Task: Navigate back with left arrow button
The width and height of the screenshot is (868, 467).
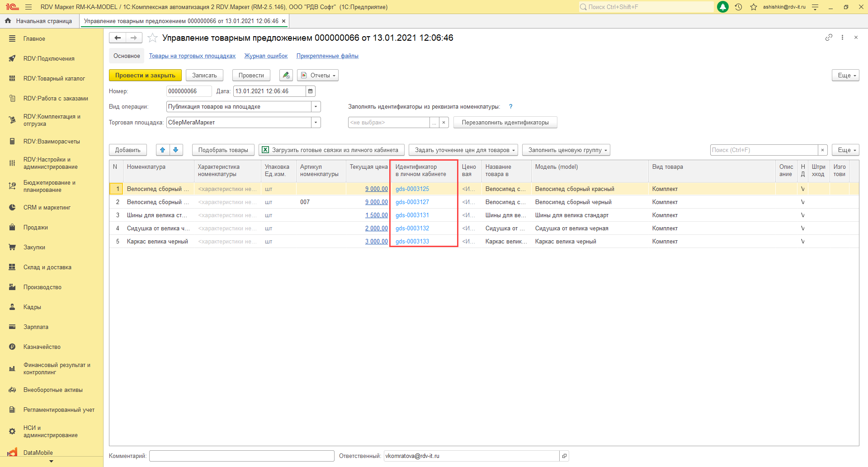Action: (118, 38)
